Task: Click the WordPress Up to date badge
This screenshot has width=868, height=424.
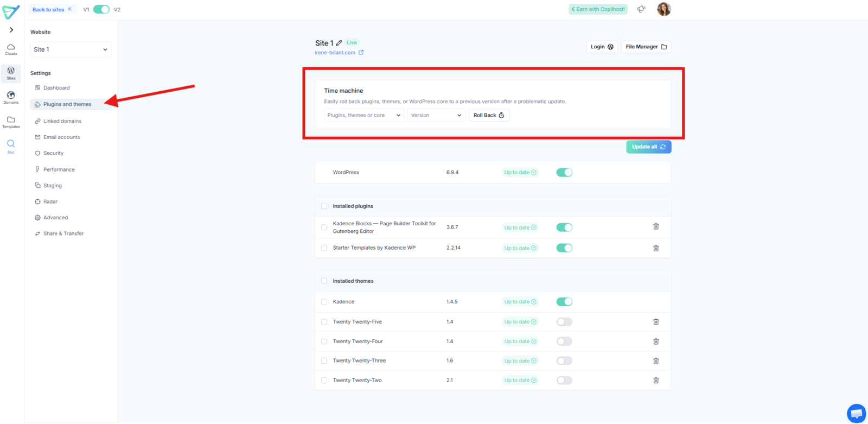Action: (x=520, y=173)
